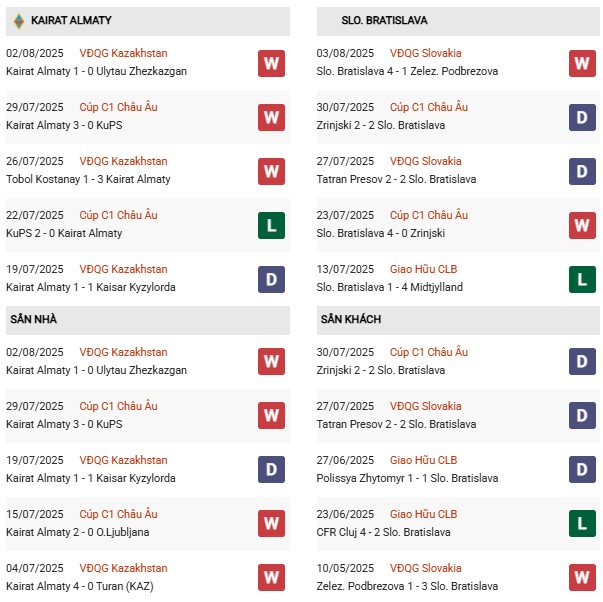
Task: Click the Tobol Kostanay 1-3 Kairat Almaty result
Action: pyautogui.click(x=88, y=179)
